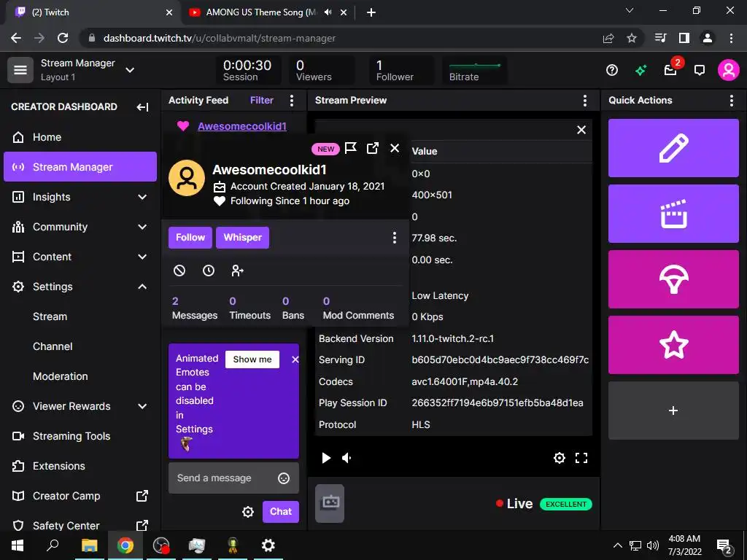Open Stream Preview options menu
Image resolution: width=747 pixels, height=560 pixels.
[x=584, y=101]
